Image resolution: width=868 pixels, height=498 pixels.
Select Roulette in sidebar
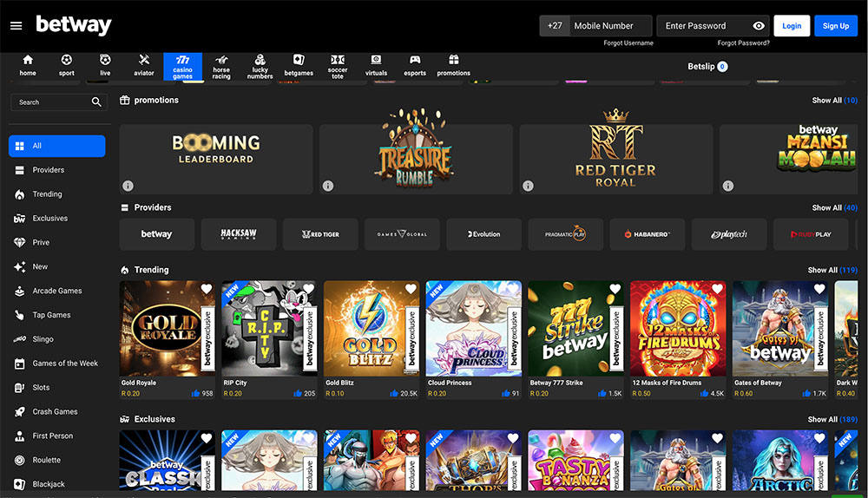(x=57, y=460)
